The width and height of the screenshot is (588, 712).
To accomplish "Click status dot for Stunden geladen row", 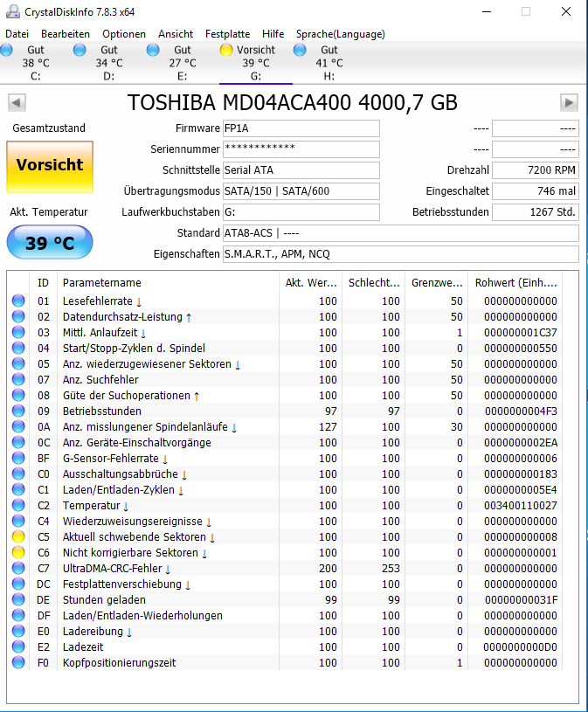I will (x=18, y=599).
